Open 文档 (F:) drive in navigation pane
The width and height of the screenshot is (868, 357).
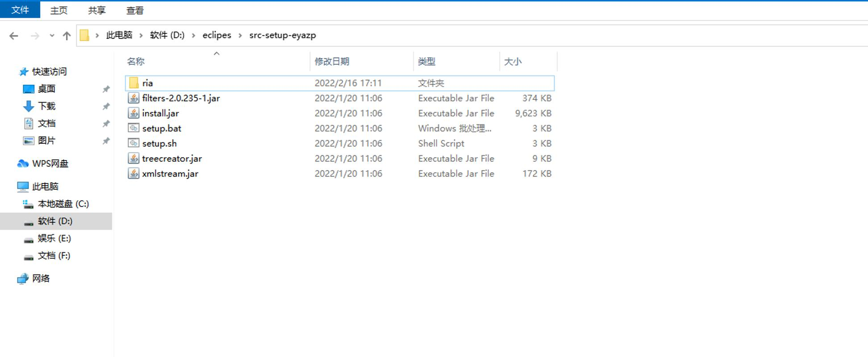pyautogui.click(x=54, y=256)
